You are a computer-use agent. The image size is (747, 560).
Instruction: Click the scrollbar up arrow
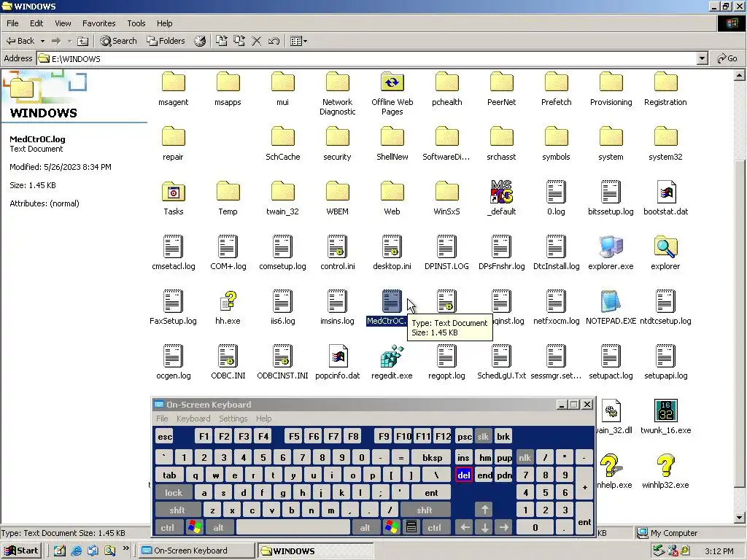740,75
